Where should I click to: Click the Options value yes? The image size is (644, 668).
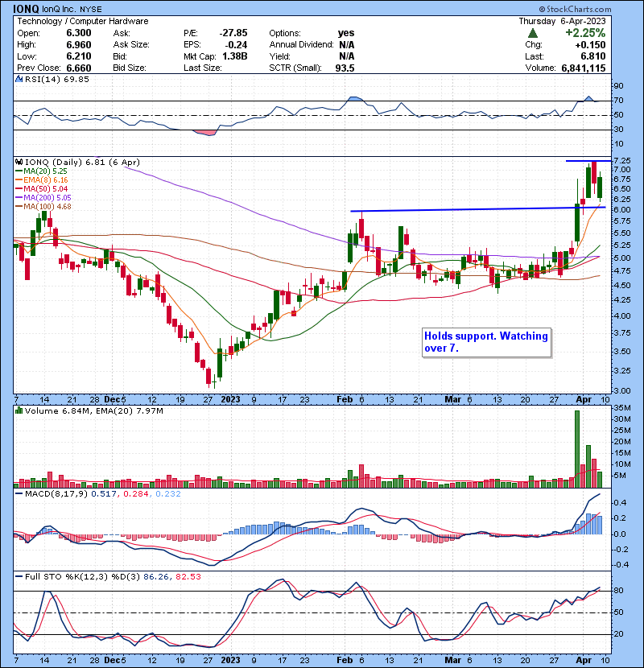[x=346, y=33]
